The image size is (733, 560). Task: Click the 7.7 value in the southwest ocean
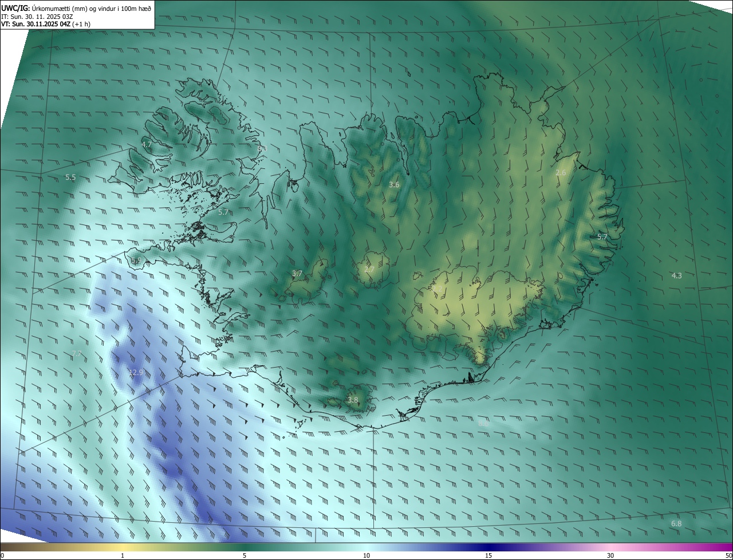pos(77,354)
